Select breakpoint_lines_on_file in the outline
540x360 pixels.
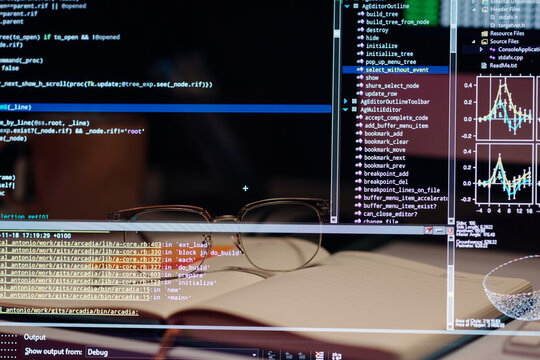402,189
